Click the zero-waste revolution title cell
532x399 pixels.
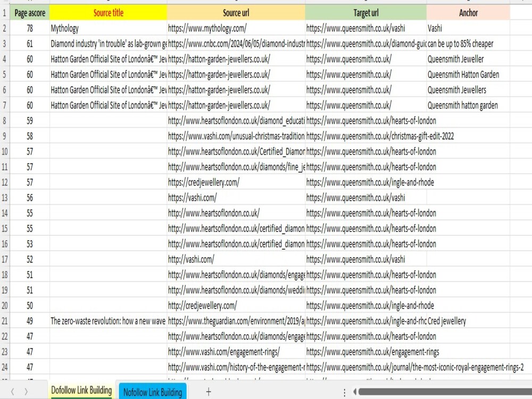tap(108, 321)
